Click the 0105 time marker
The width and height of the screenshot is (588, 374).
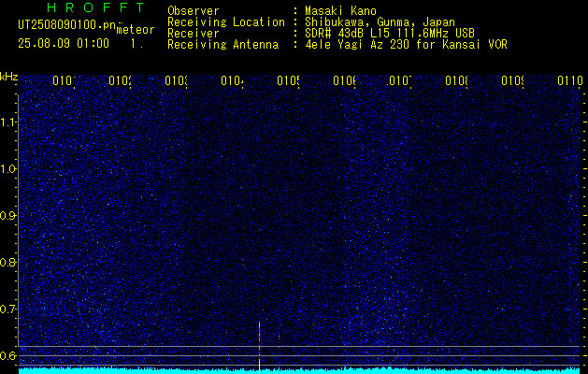[x=288, y=80]
